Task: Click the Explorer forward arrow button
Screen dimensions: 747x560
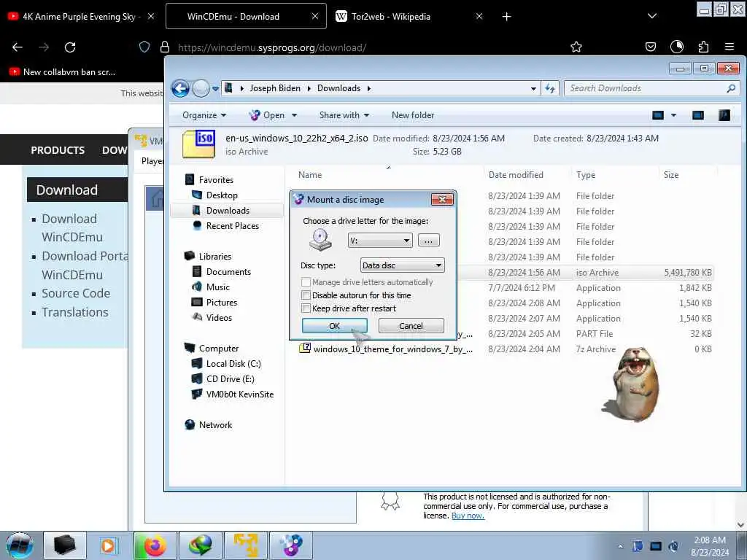Action: (x=201, y=88)
